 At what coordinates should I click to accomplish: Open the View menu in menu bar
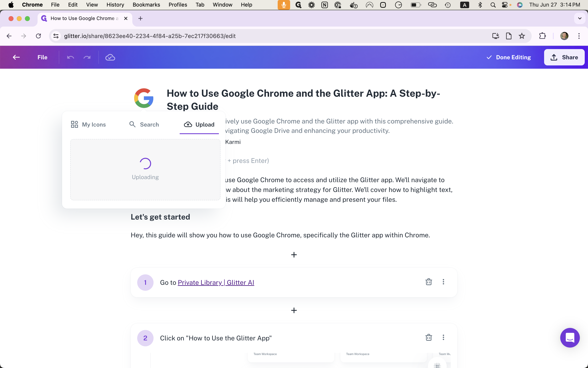click(x=92, y=5)
